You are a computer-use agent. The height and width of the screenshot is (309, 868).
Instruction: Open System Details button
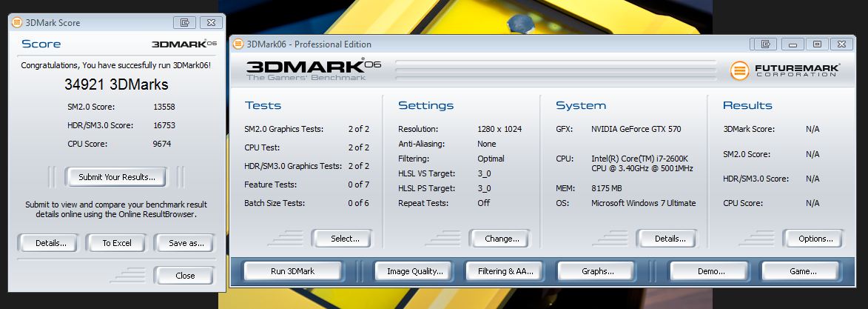(x=667, y=239)
